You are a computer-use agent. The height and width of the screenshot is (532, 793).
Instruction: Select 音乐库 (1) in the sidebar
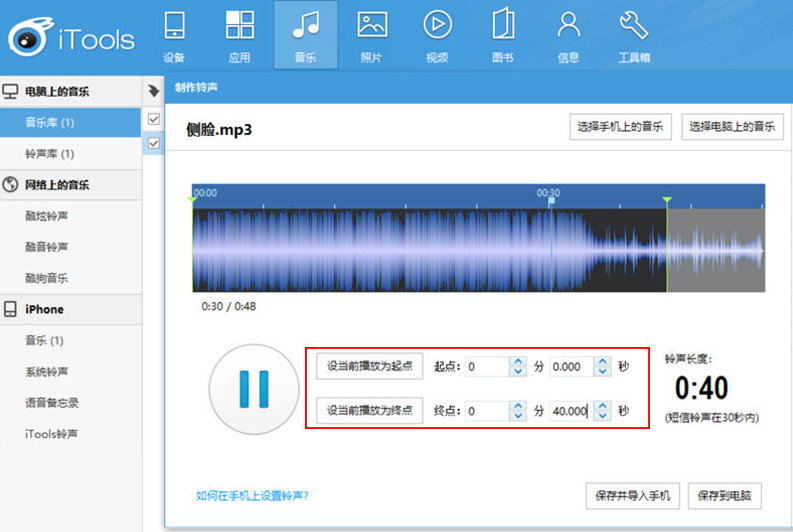coord(50,123)
